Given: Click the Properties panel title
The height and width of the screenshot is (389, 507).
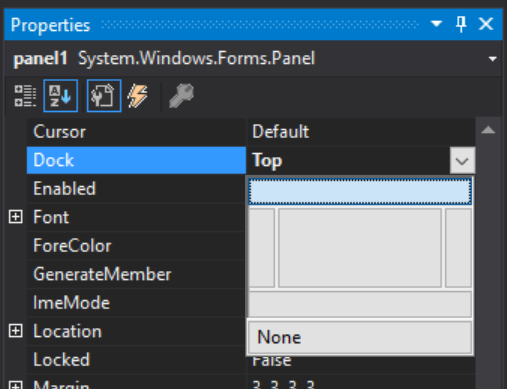Looking at the screenshot, I should click(x=50, y=25).
